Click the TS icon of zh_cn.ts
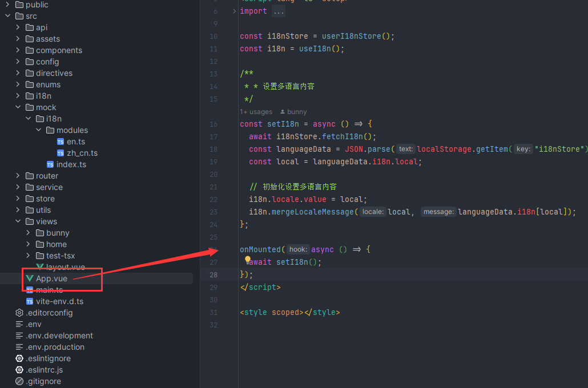Image resolution: width=588 pixels, height=388 pixels. [61, 153]
